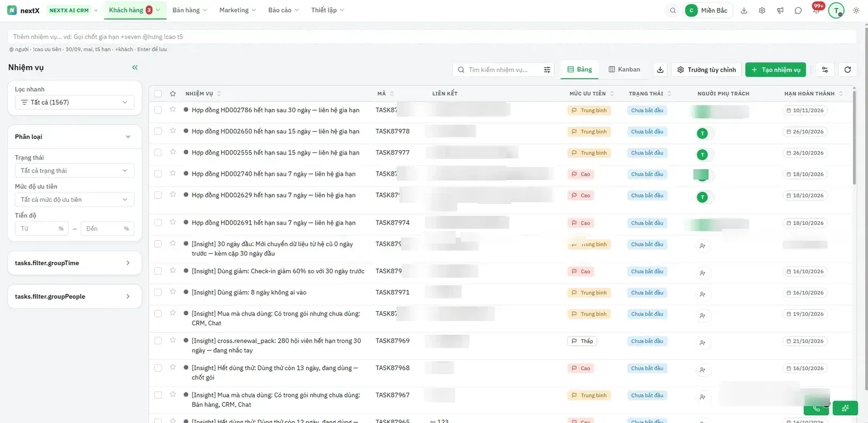Screen dimensions: 868x423
Task: Tick the checkbox for TASK87971 row
Action: click(x=158, y=292)
